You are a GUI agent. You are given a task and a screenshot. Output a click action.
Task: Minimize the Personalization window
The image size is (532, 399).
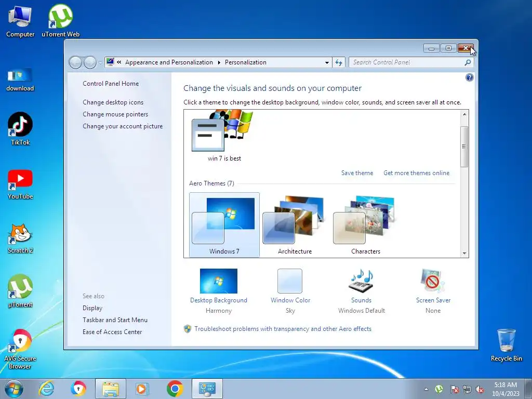coord(431,48)
